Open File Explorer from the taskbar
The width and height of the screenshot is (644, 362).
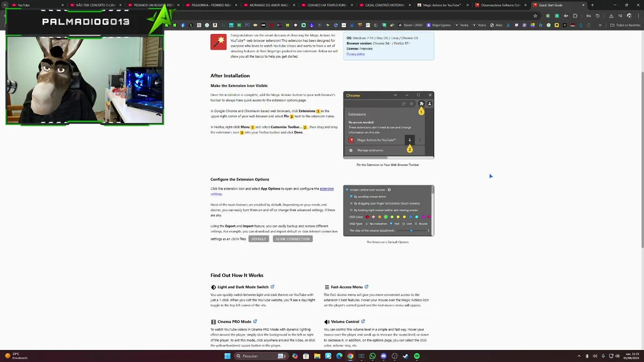click(317, 356)
